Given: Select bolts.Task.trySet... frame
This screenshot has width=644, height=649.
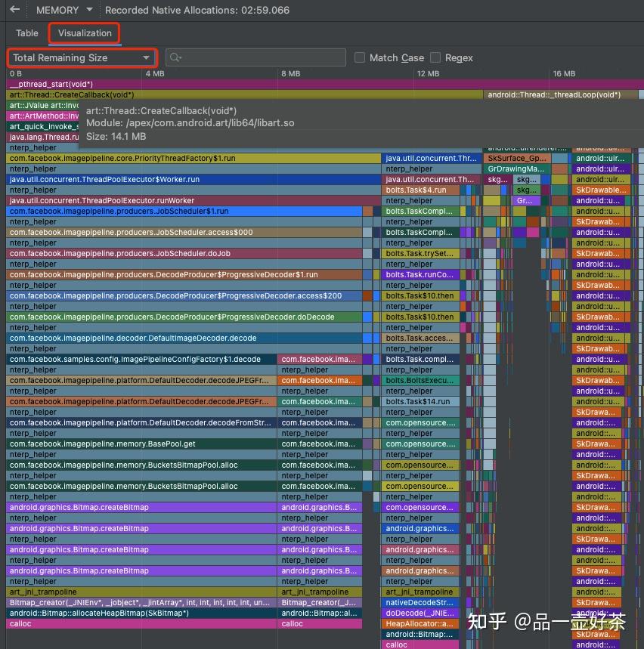Looking at the screenshot, I should [x=420, y=253].
